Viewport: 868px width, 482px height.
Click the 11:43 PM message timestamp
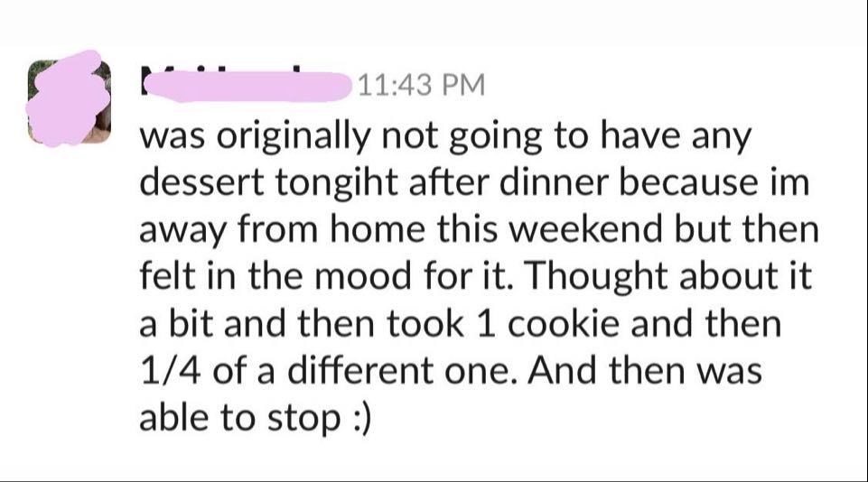click(421, 86)
